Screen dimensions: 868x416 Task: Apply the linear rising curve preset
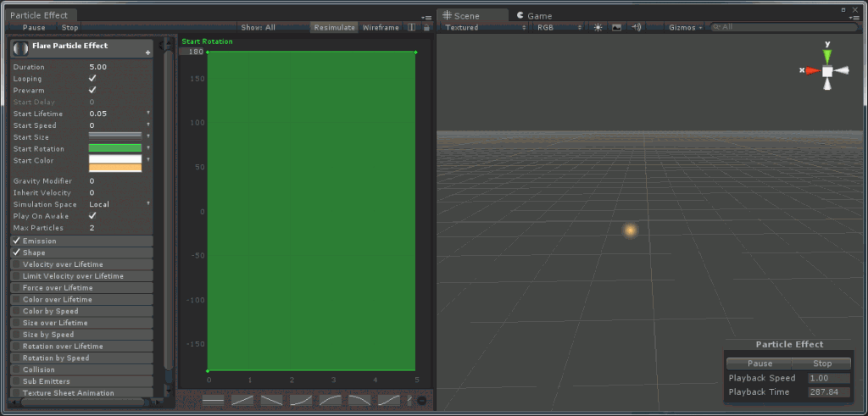point(242,400)
